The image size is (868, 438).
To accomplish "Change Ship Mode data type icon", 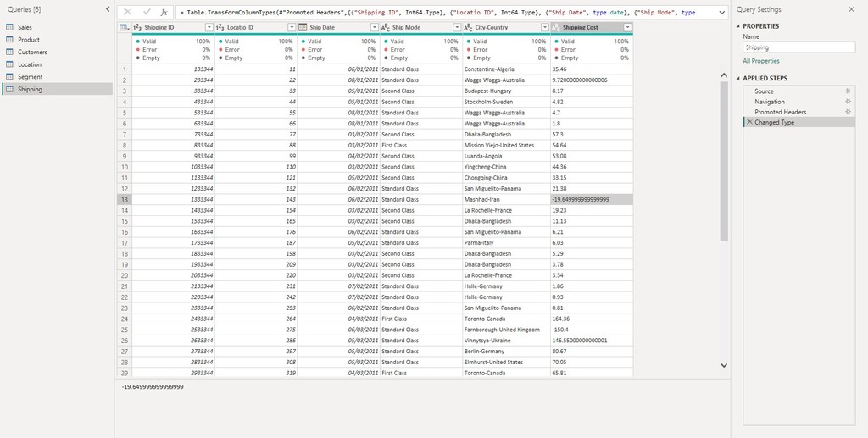I will coord(386,28).
